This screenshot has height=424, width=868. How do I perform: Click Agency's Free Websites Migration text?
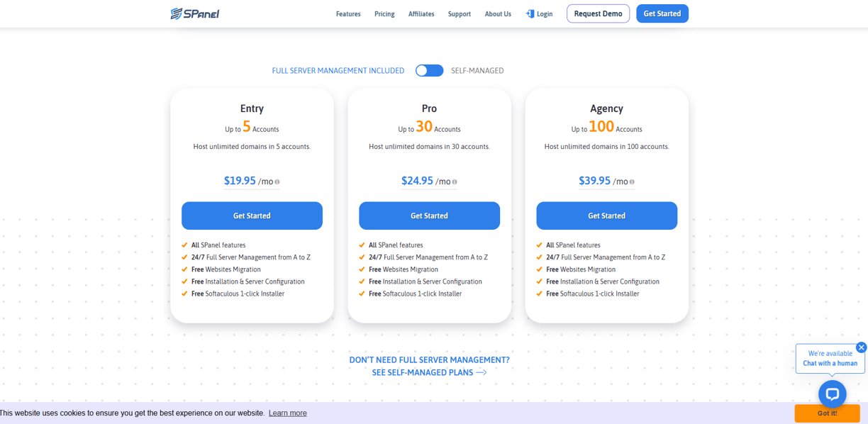(581, 269)
